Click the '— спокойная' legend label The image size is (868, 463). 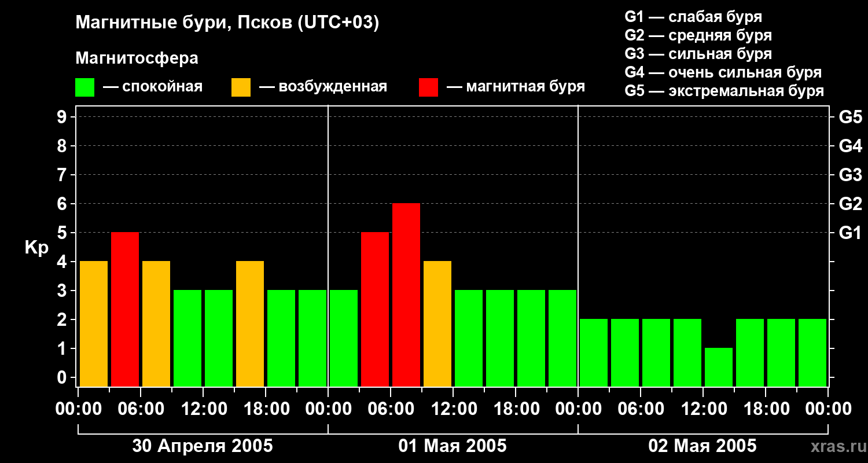[x=153, y=87]
